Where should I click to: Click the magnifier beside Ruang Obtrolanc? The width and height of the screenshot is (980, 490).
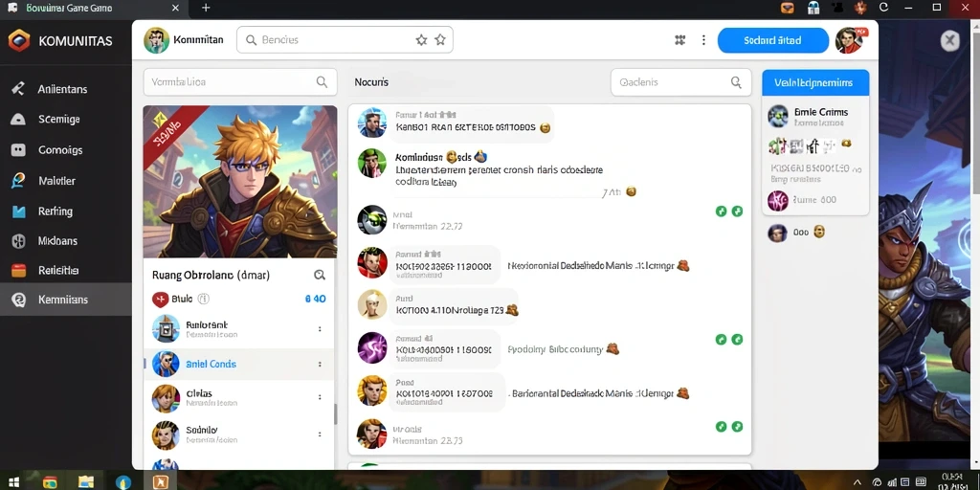320,275
